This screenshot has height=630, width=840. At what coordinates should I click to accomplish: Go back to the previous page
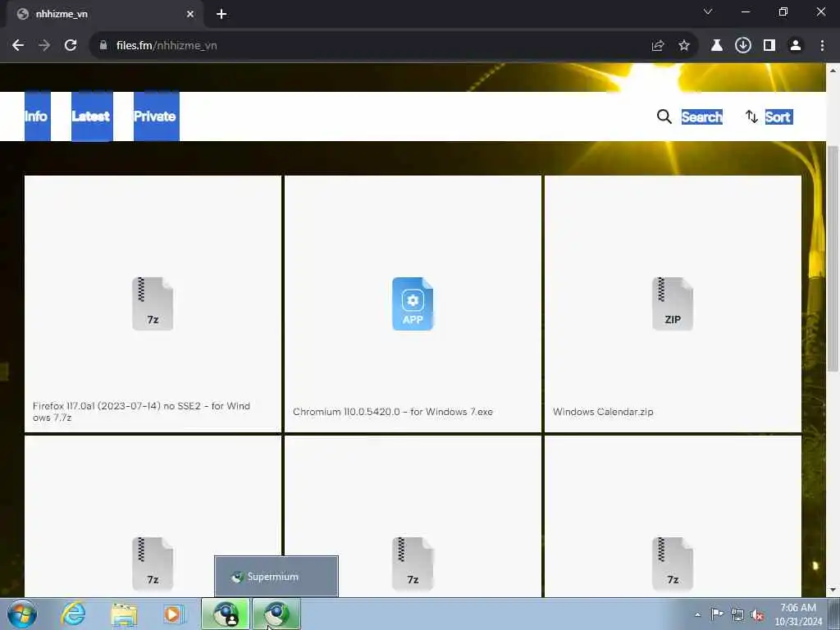(x=18, y=46)
